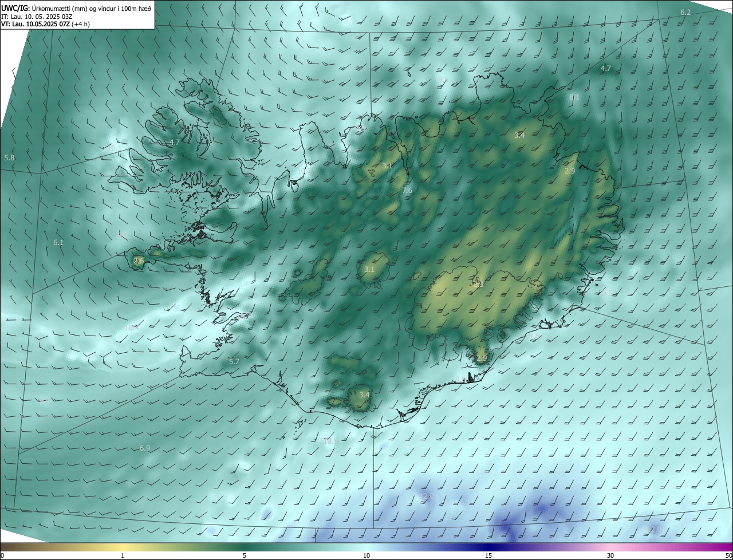Image resolution: width=733 pixels, height=560 pixels.
Task: Click the '10' tick label on the color scale
Action: 366,555
